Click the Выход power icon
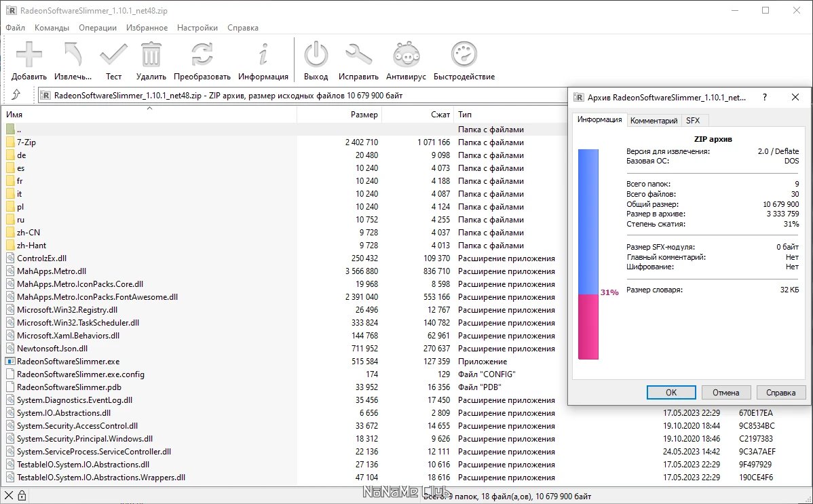Viewport: 813px width, 504px height. pos(316,55)
